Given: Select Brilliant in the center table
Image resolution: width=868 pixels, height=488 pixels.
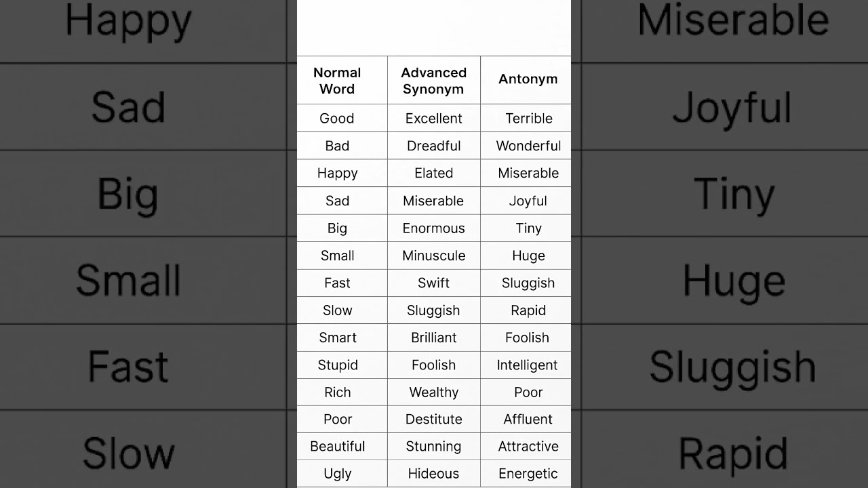Looking at the screenshot, I should point(433,338).
